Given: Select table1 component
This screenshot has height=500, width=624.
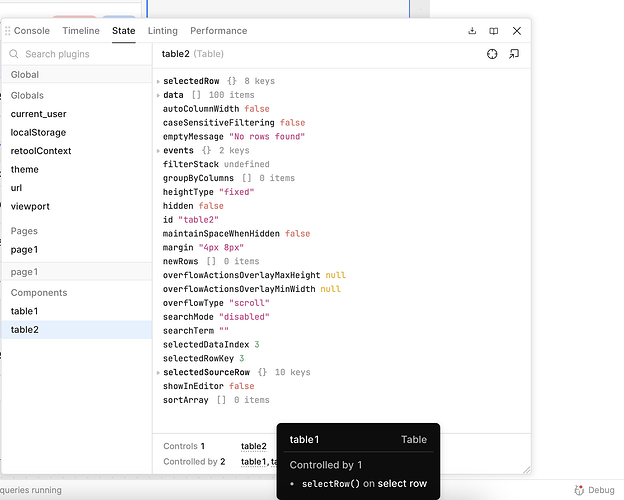Looking at the screenshot, I should click(x=24, y=311).
